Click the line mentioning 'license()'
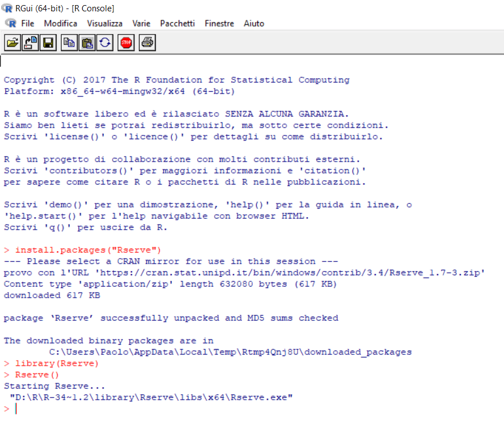 pos(193,137)
